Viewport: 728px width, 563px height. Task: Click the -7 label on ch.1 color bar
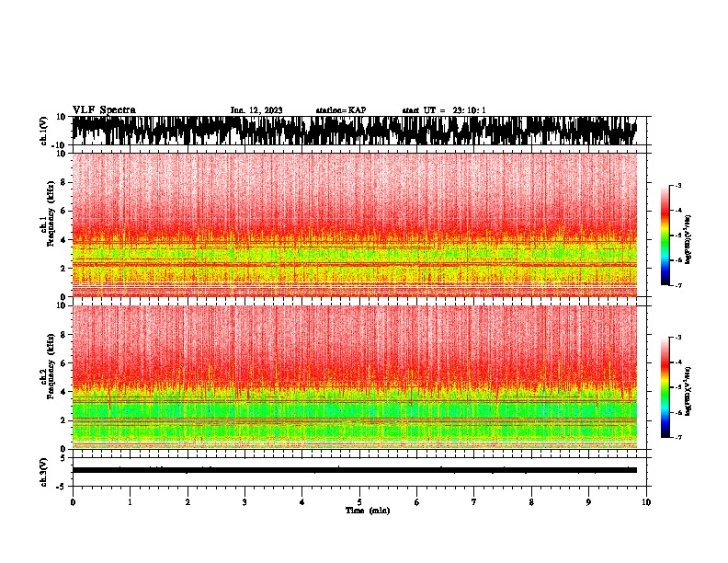[x=678, y=285]
